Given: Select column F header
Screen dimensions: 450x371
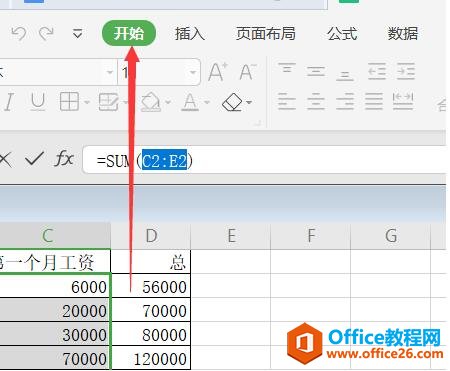Looking at the screenshot, I should pos(311,236).
